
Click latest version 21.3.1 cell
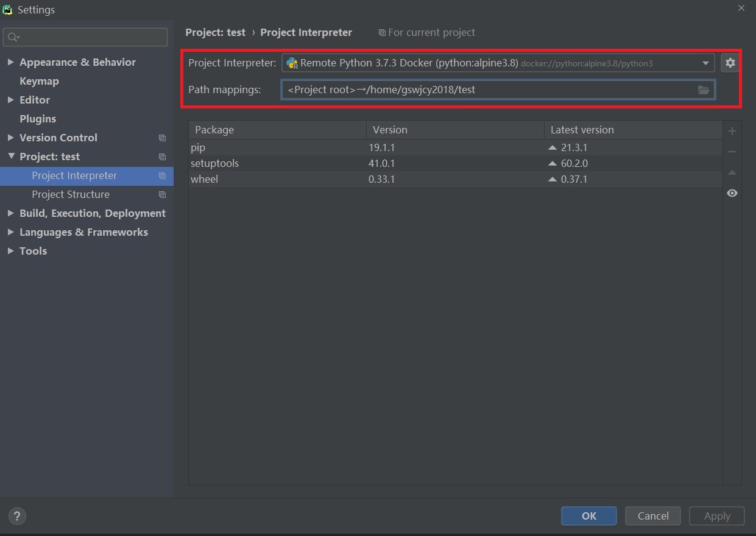click(x=574, y=147)
